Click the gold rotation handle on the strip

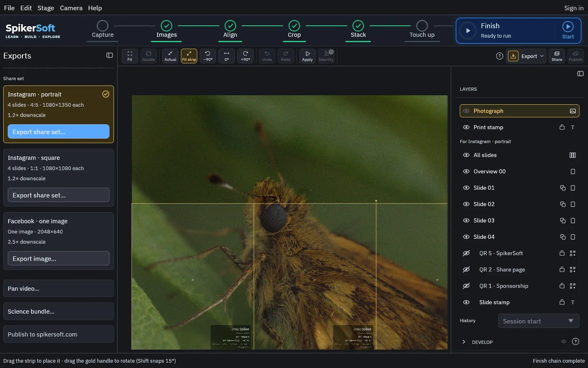tap(376, 201)
